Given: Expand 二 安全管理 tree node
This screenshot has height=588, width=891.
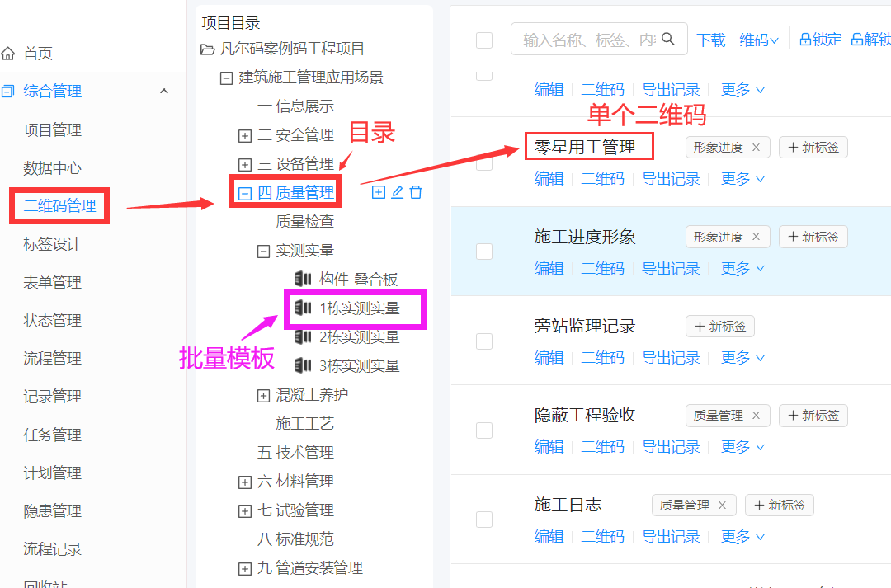Looking at the screenshot, I should pos(245,136).
